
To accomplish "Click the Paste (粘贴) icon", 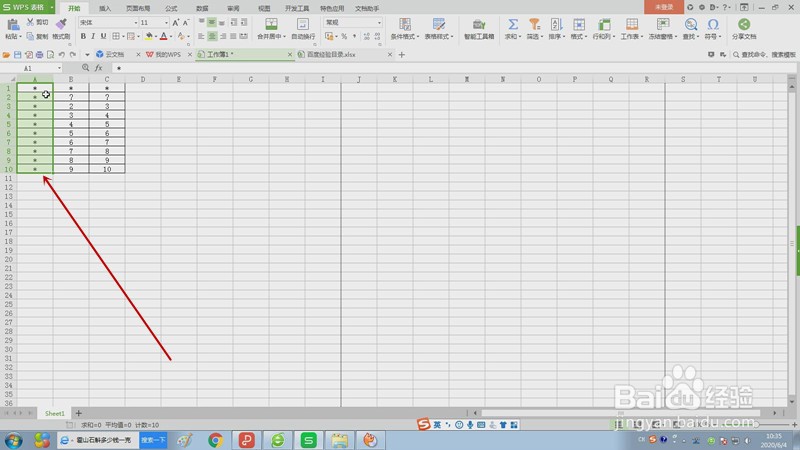I will click(13, 24).
